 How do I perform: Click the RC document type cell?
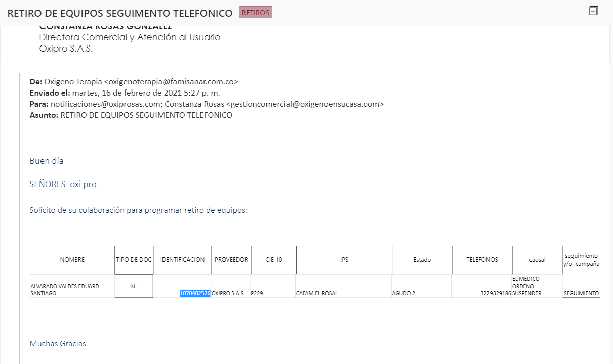coord(134,286)
